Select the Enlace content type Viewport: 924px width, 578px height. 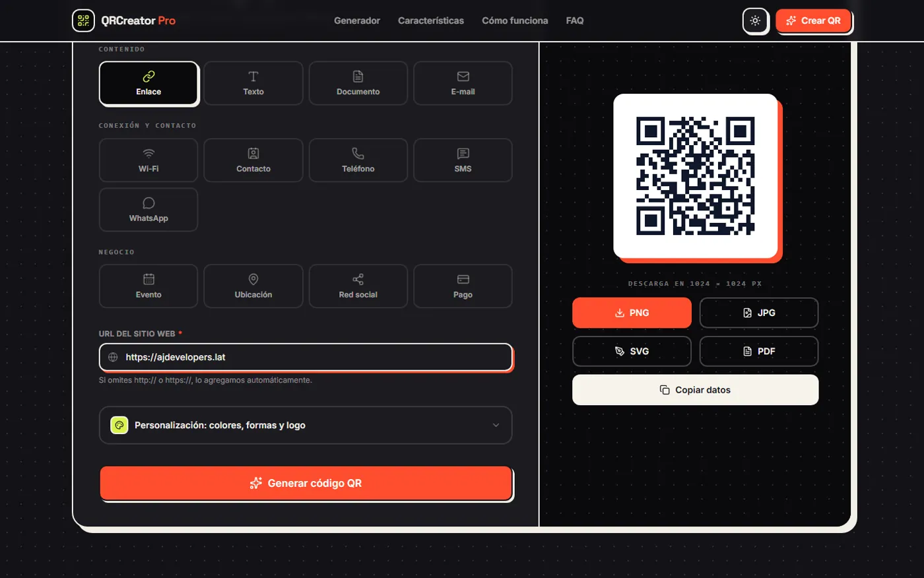point(148,83)
